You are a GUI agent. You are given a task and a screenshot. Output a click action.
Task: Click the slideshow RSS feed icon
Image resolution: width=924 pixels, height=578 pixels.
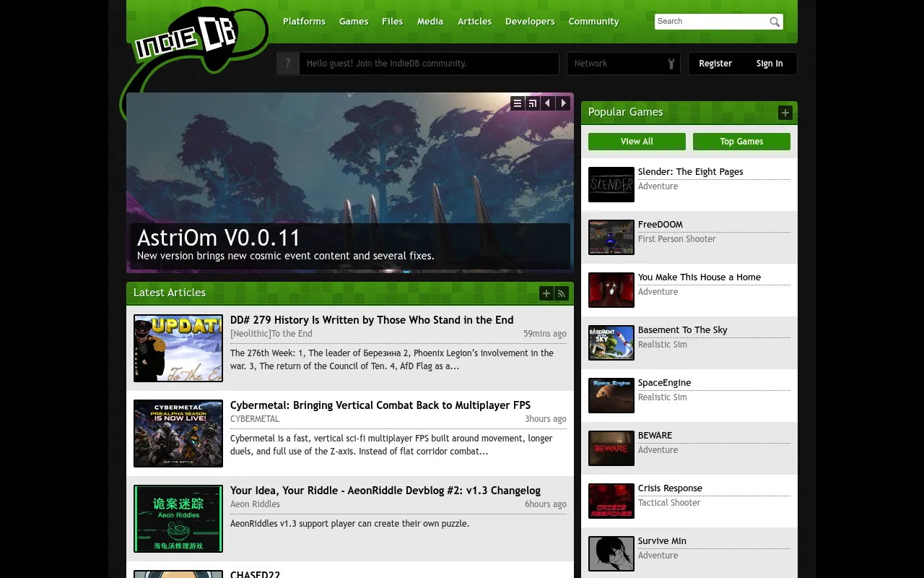pyautogui.click(x=532, y=103)
